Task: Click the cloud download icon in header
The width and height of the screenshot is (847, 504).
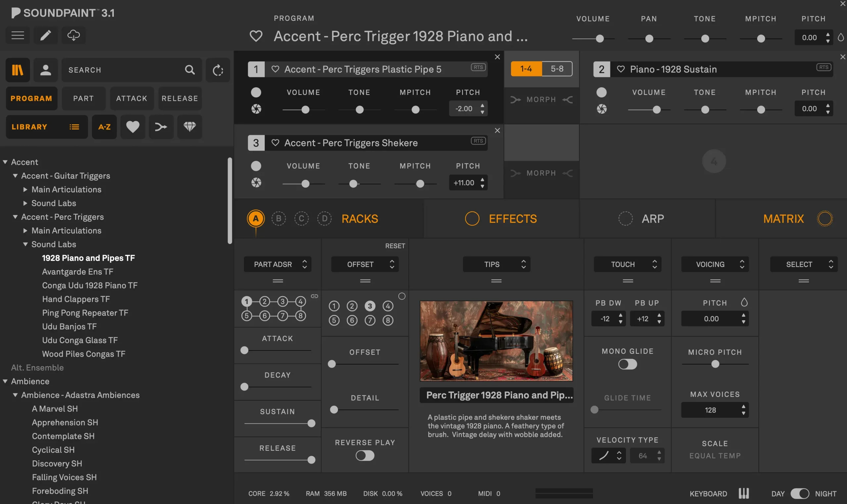Action: click(73, 35)
